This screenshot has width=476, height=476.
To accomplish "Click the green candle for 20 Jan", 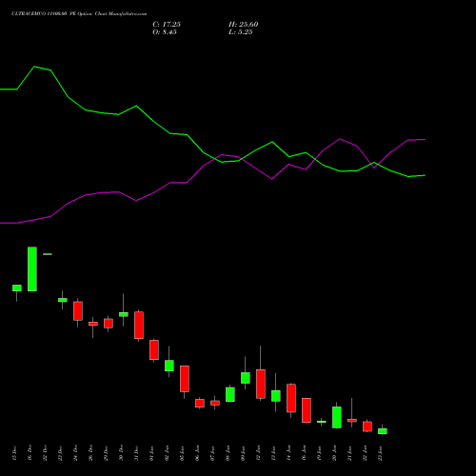I will [x=337, y=417].
